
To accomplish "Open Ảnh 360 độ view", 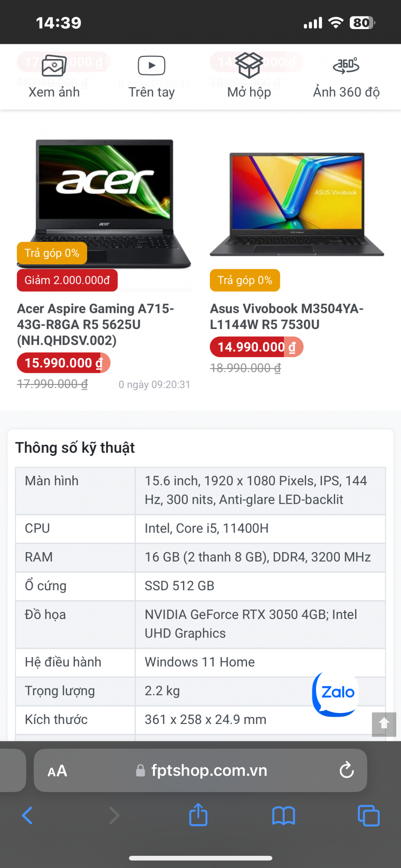I will pyautogui.click(x=346, y=66).
